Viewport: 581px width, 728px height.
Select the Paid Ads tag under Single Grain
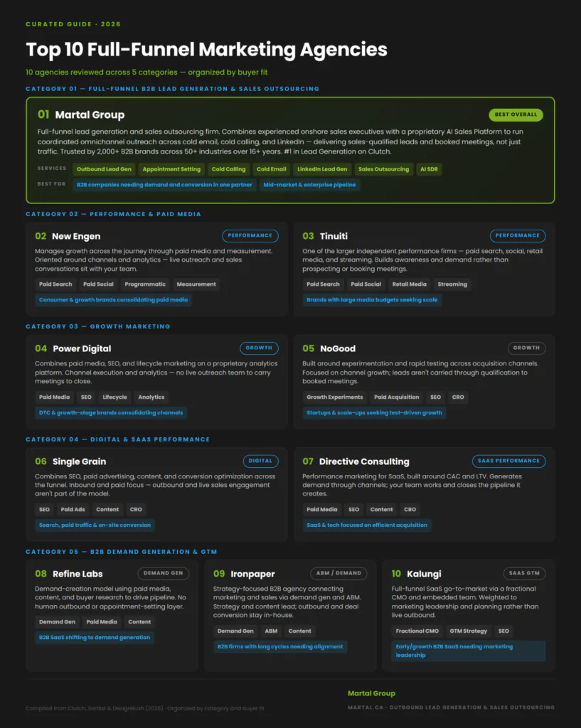tap(73, 510)
